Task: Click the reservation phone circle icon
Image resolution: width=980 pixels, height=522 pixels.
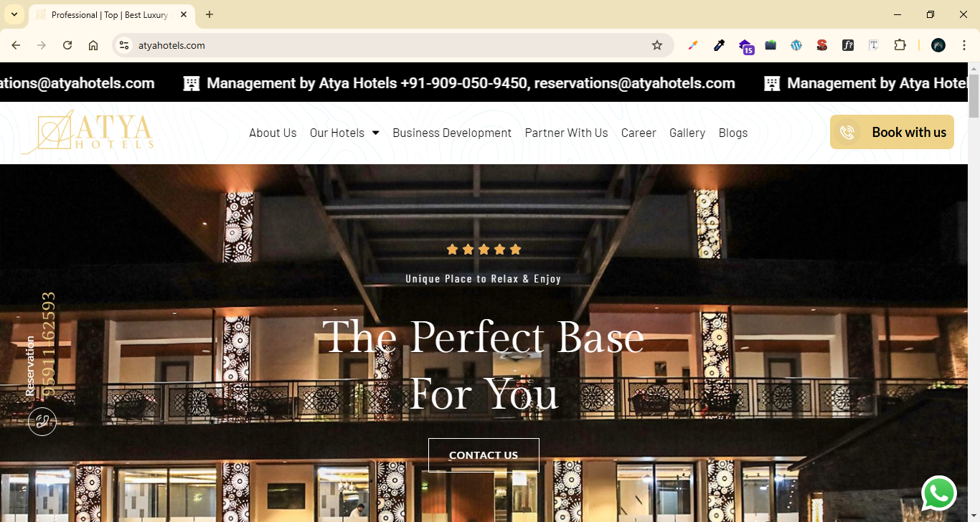Action: coord(42,421)
